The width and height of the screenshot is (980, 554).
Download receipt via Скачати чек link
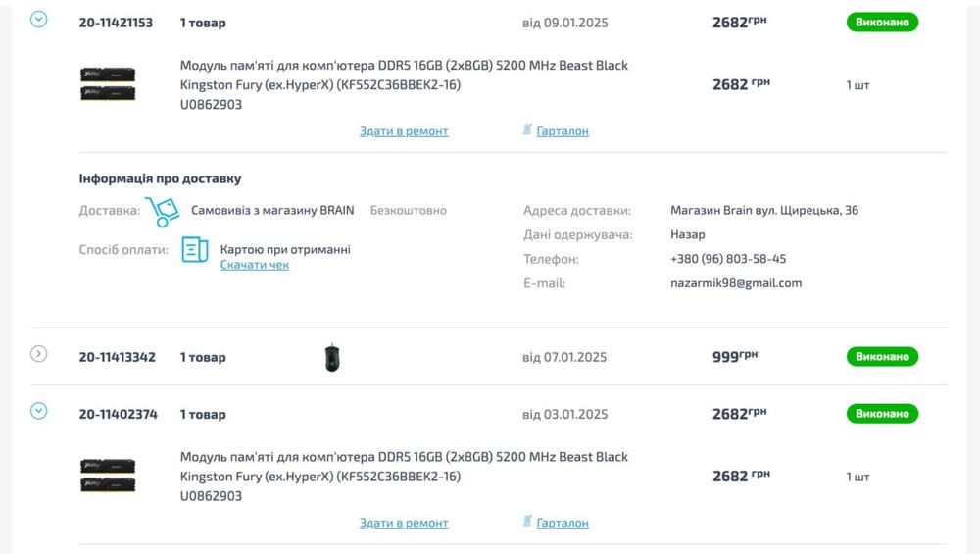tap(255, 265)
